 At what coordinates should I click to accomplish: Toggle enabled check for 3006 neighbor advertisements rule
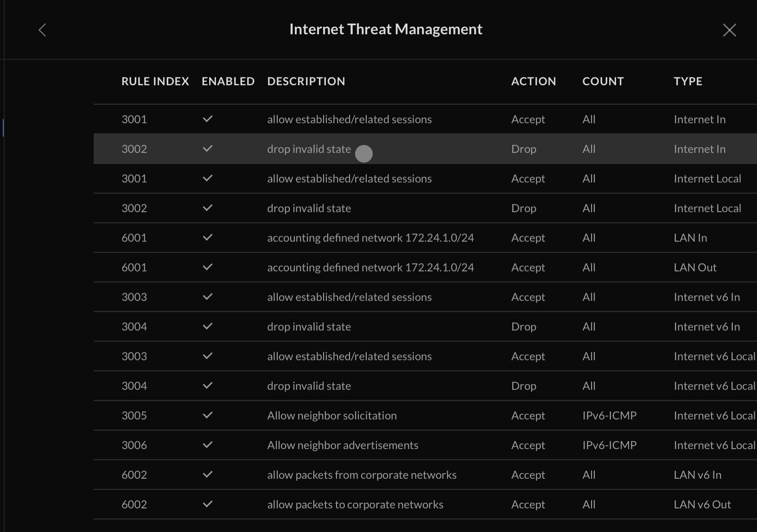coord(208,445)
